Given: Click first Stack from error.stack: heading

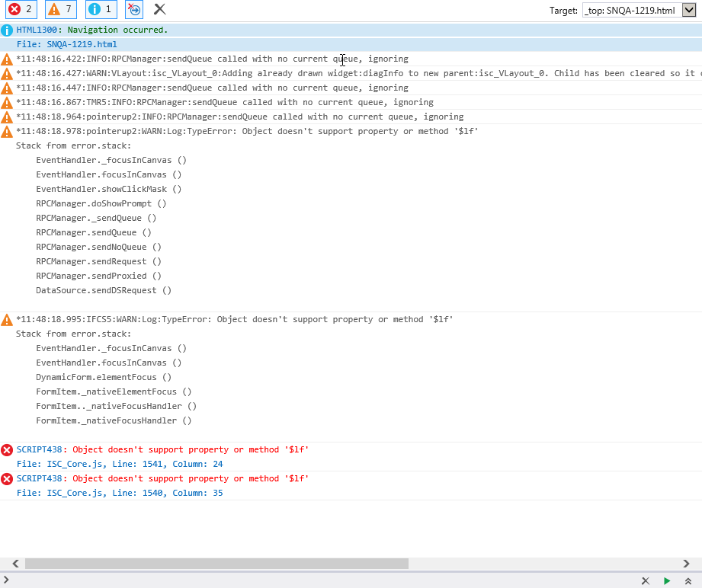Looking at the screenshot, I should tap(73, 145).
